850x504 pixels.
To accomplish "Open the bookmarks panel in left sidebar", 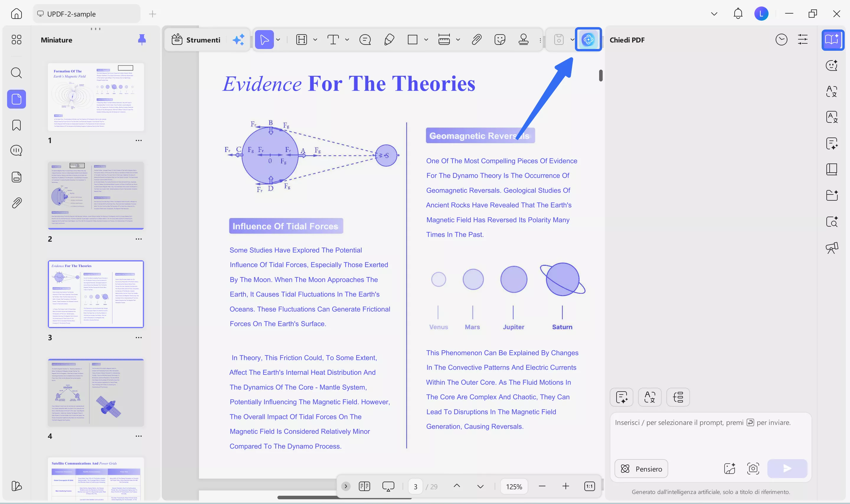I will (16, 125).
